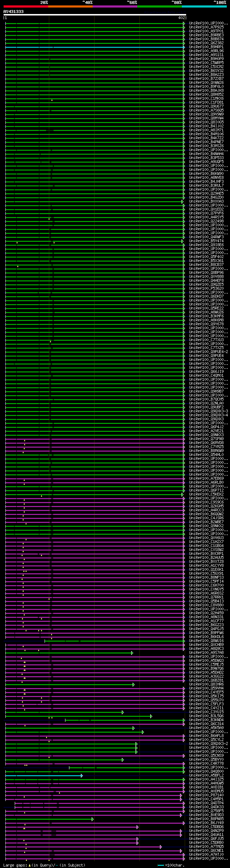230x868 pixels.
Task: Select hit label UniRef100_A2VE21
Action: click(206, 431)
